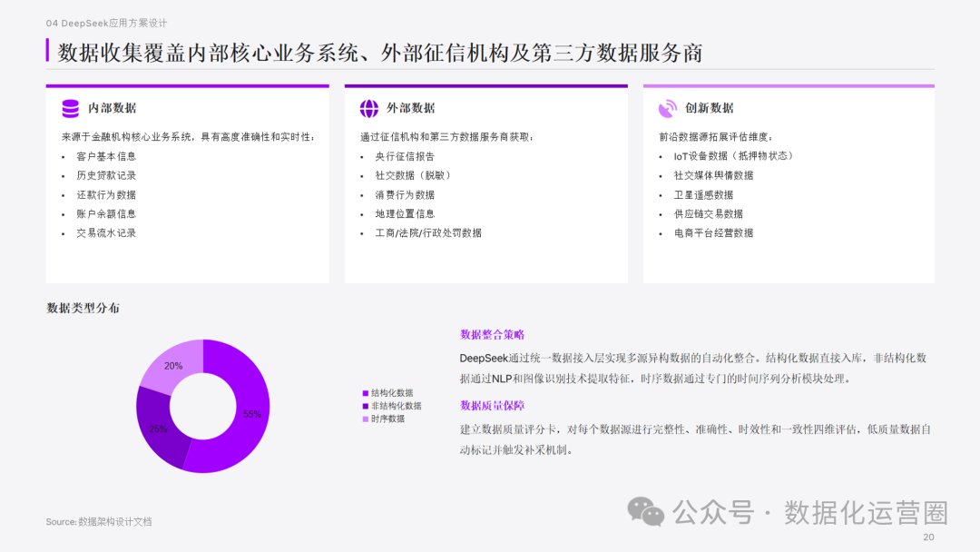Click the database icon beside 内部数据
This screenshot has height=552, width=980.
coord(71,108)
